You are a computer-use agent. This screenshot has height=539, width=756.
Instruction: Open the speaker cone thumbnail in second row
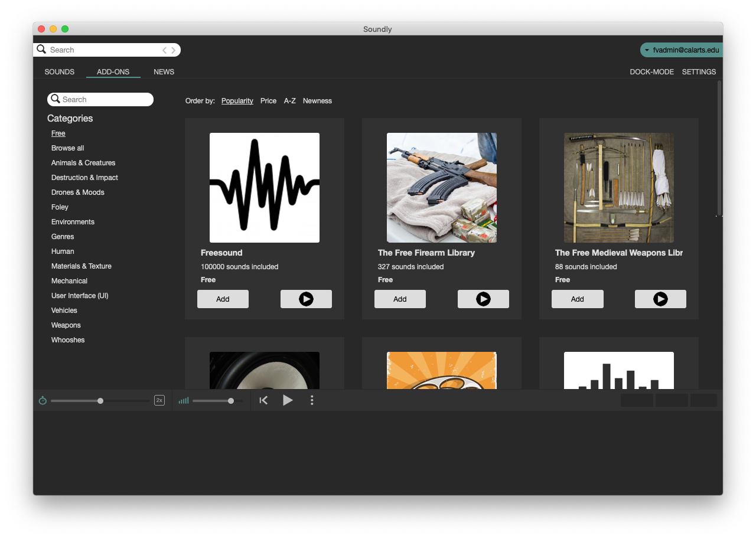(265, 371)
